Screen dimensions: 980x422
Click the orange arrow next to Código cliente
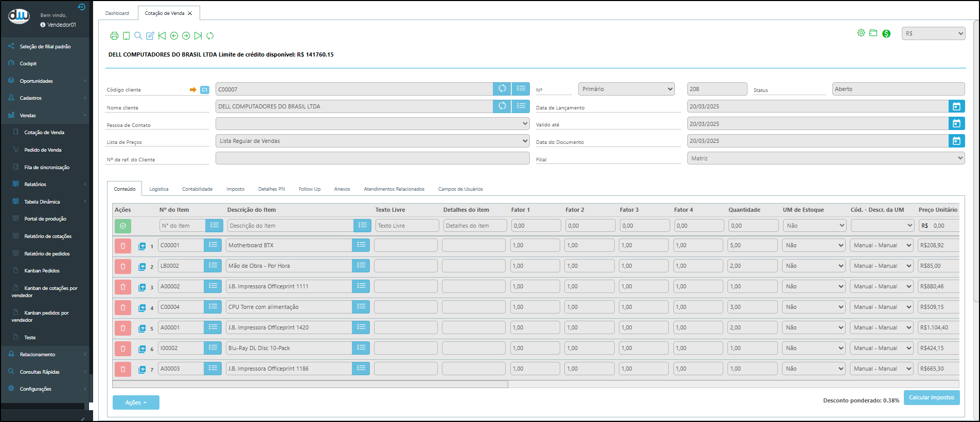tap(193, 89)
